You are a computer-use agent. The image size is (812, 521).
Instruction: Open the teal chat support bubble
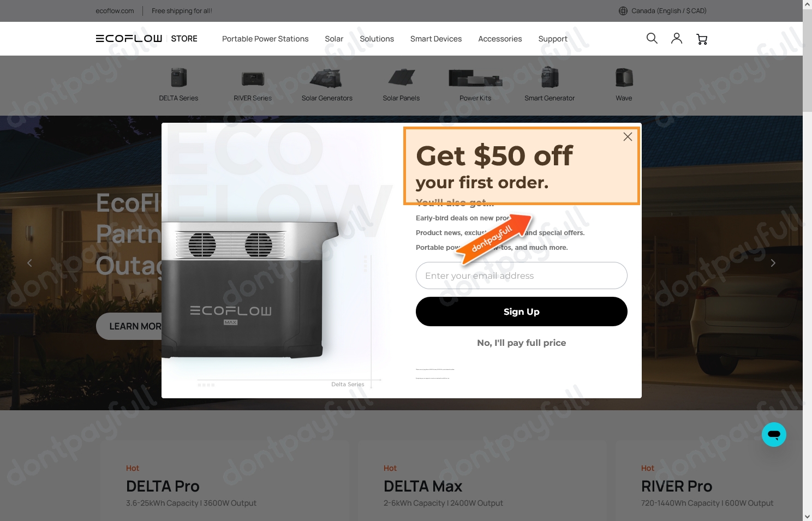click(774, 435)
